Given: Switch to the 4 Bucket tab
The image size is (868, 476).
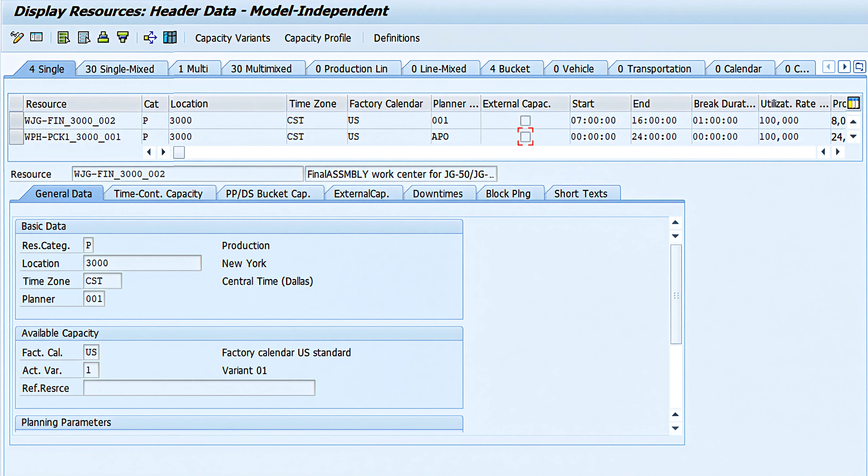Looking at the screenshot, I should point(510,69).
